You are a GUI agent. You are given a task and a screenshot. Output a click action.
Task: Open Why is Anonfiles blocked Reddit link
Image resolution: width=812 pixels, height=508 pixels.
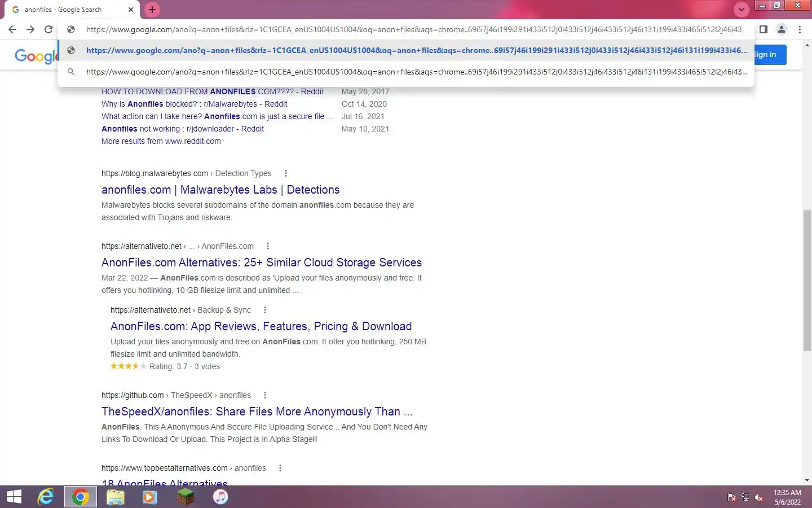pos(194,104)
